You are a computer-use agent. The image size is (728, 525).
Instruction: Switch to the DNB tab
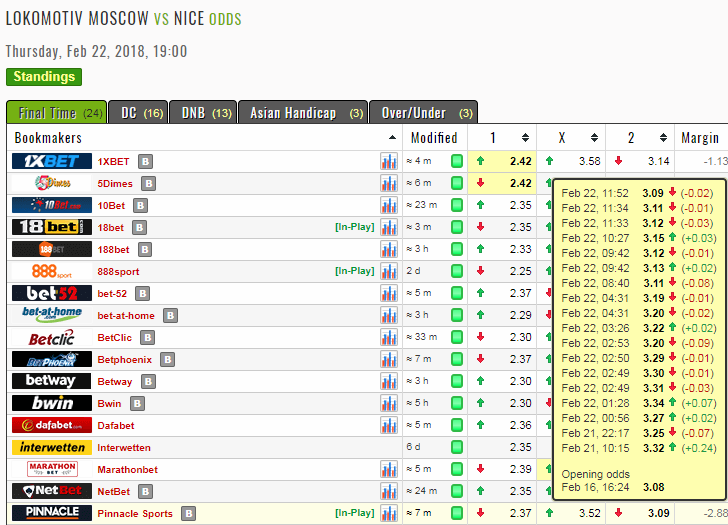(x=203, y=112)
